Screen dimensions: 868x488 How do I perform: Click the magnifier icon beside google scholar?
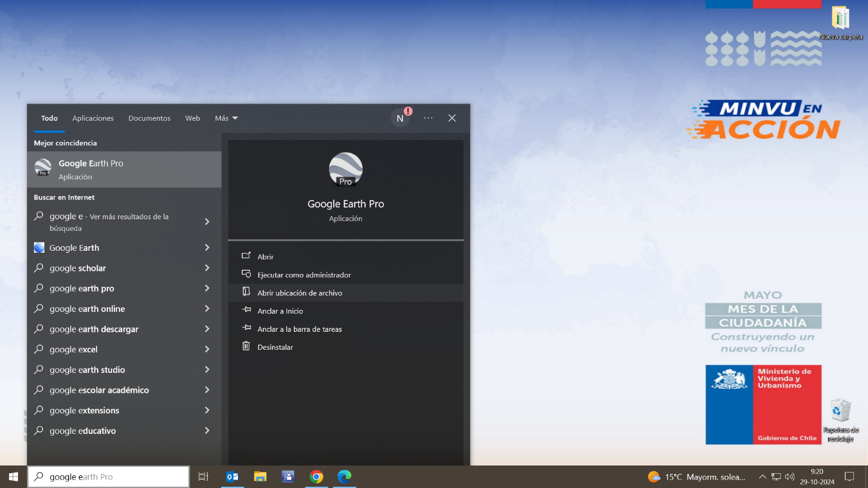coord(39,268)
